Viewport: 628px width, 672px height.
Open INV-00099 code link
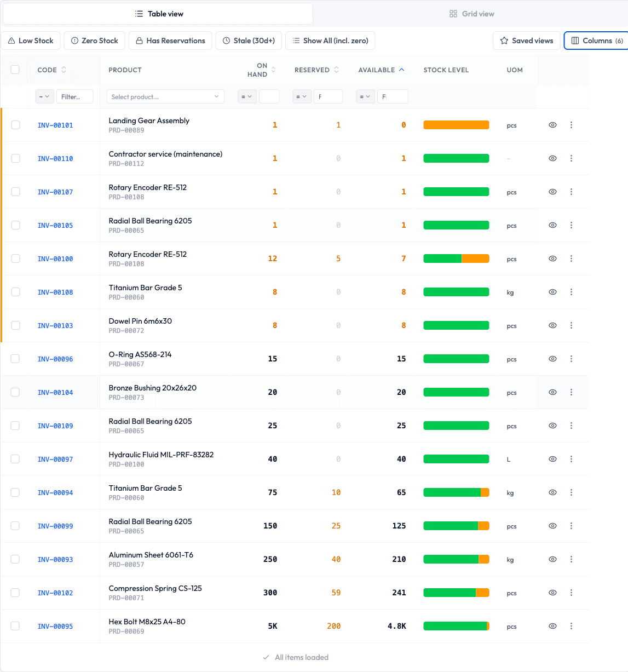click(55, 526)
